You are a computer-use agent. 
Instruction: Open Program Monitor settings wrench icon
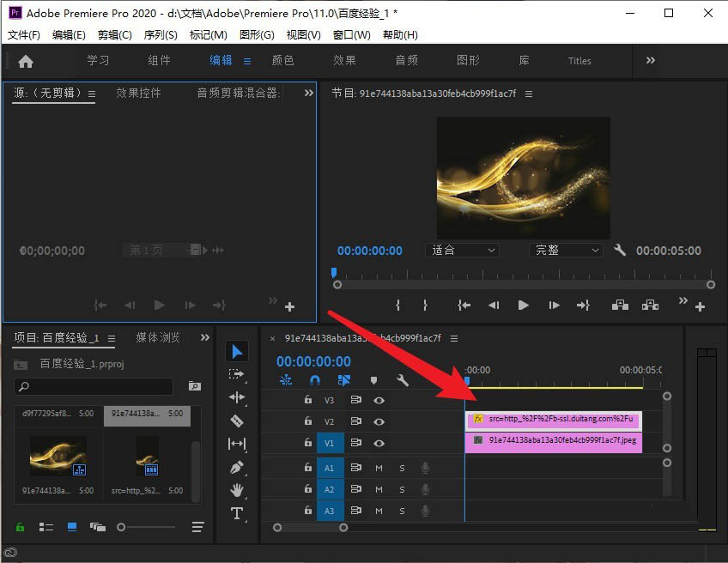pos(620,251)
